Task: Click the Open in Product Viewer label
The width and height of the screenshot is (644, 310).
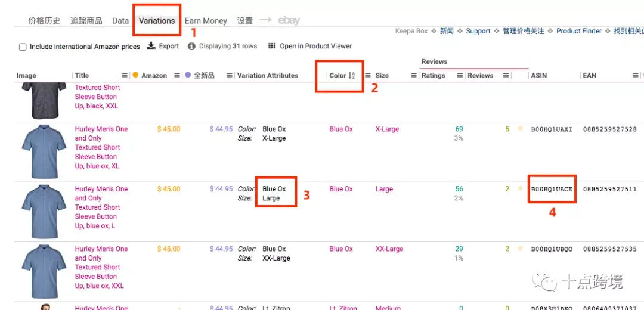Action: click(x=316, y=46)
